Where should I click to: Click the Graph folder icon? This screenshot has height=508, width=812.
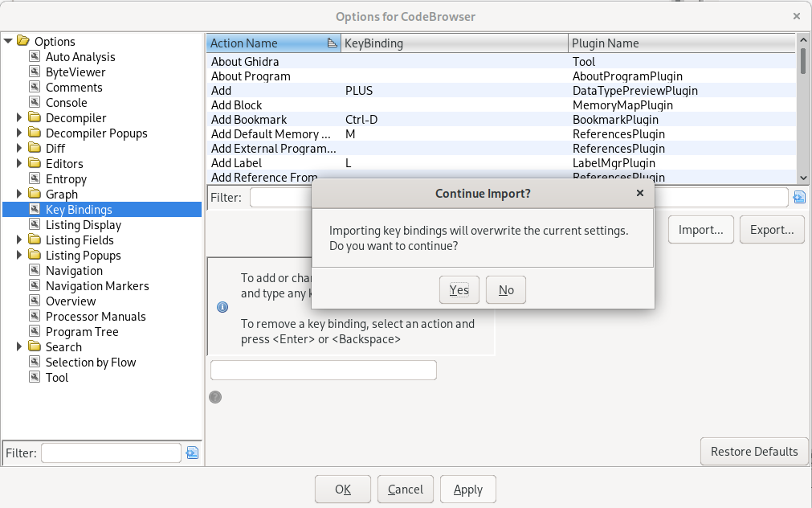click(x=35, y=194)
